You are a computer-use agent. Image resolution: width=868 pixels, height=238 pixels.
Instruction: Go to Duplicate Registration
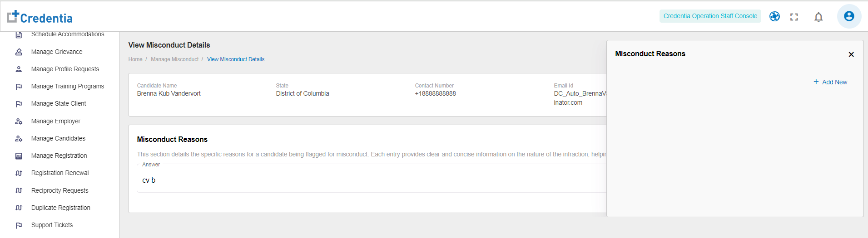tap(60, 208)
